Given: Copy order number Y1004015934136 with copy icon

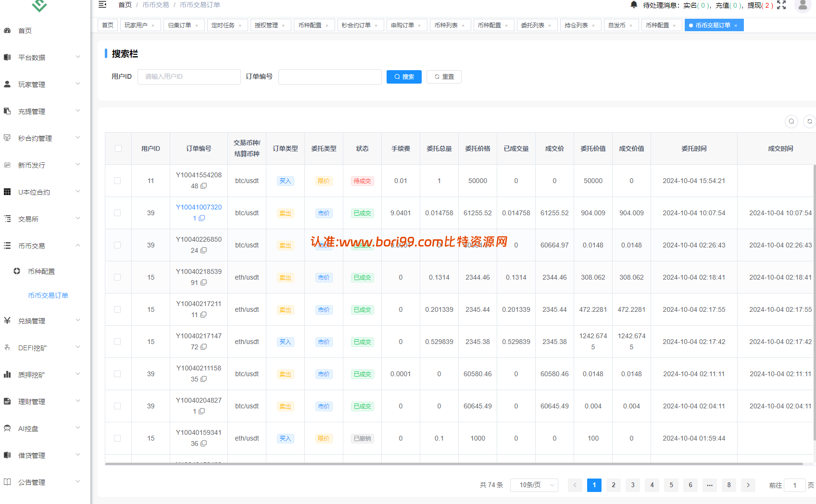Looking at the screenshot, I should [204, 443].
